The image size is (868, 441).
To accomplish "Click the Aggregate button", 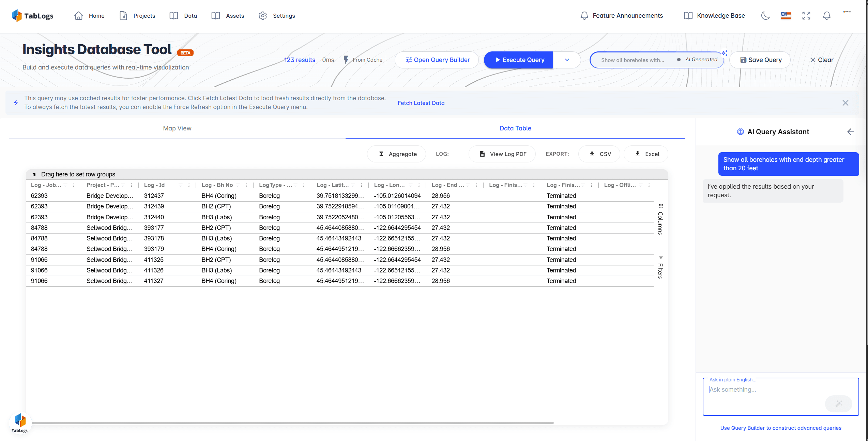I will 397,154.
